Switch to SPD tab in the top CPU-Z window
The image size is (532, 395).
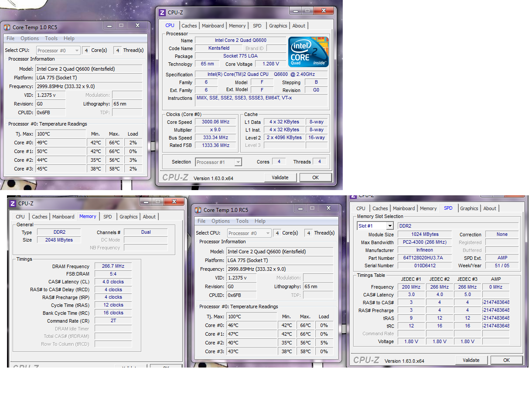click(x=257, y=26)
